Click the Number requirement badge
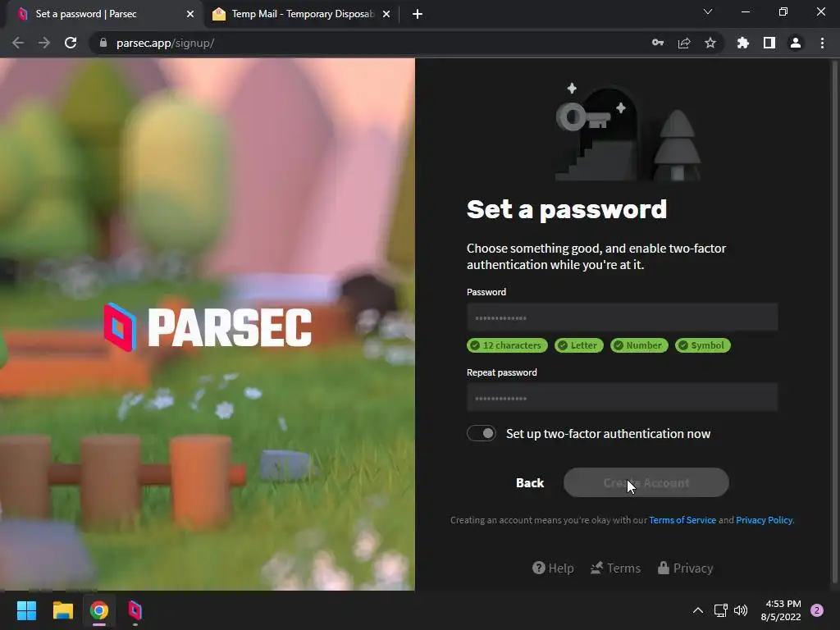Screen dimensions: 840x630 [639, 345]
